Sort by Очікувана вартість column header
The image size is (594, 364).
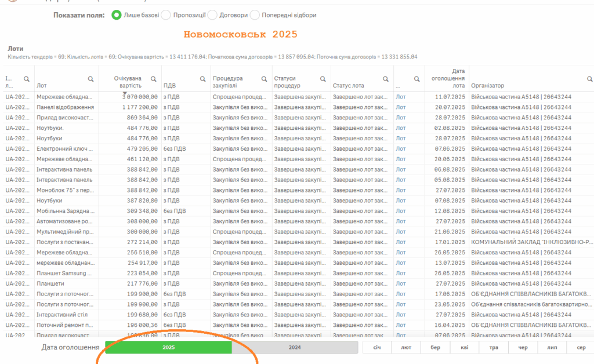(127, 82)
